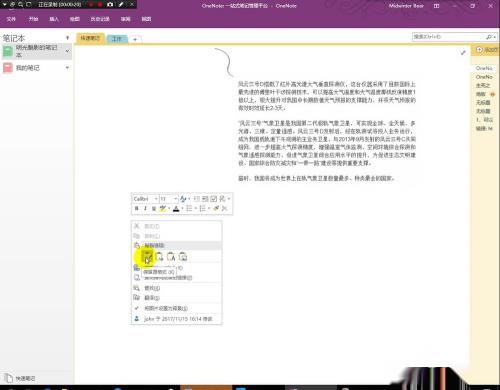Click the increase indent icon
Screen dimensions: 500x390
pyautogui.click(x=205, y=199)
